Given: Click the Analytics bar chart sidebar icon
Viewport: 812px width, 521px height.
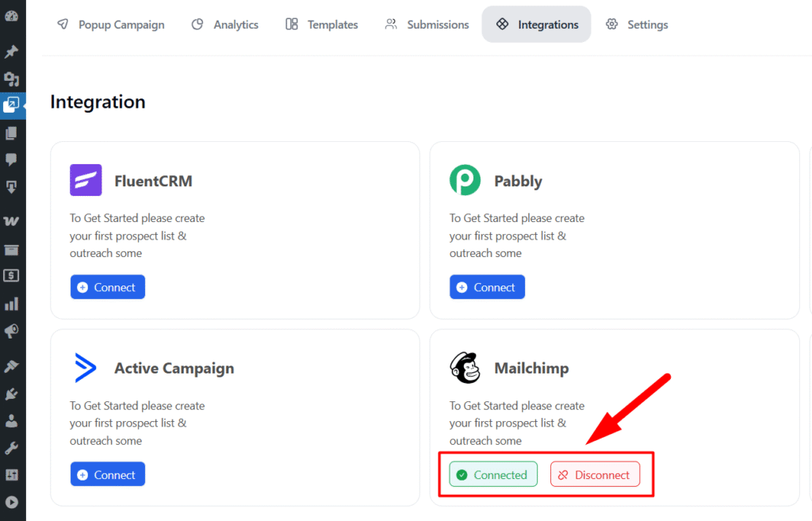Looking at the screenshot, I should click(x=12, y=304).
